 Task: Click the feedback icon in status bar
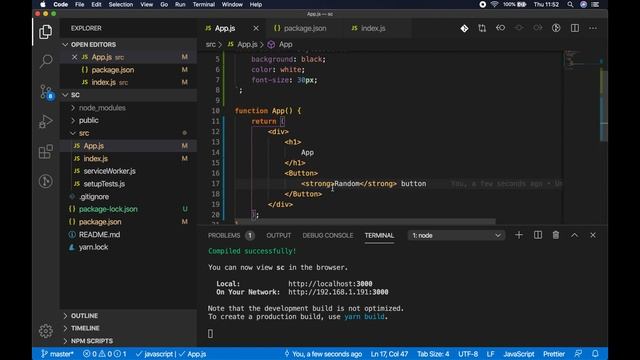point(578,353)
